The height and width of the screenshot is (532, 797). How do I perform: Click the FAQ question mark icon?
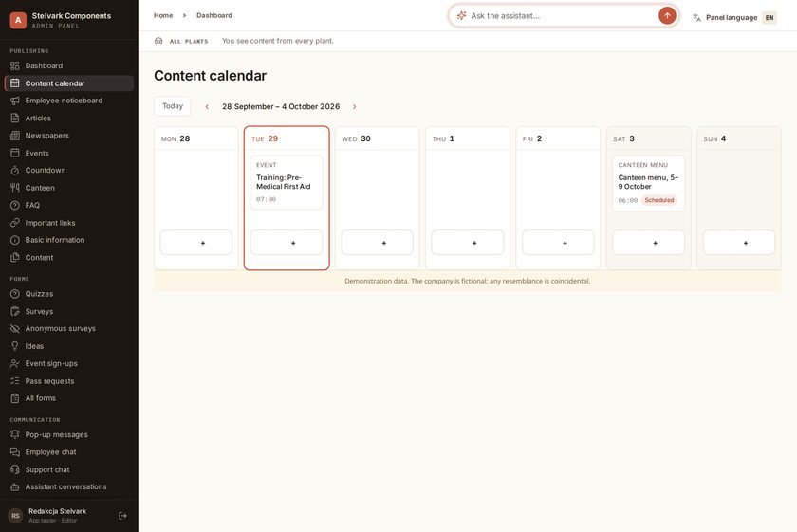15,205
